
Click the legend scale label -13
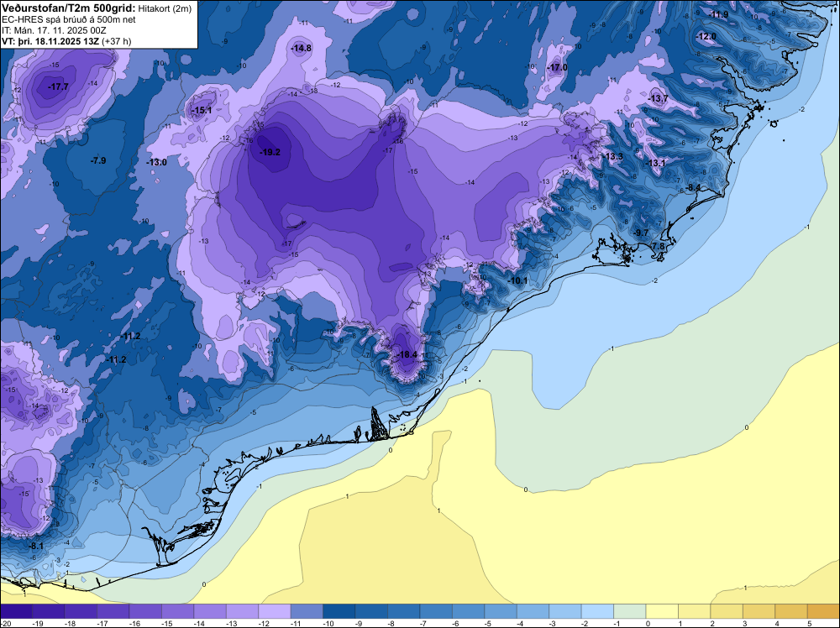click(231, 623)
